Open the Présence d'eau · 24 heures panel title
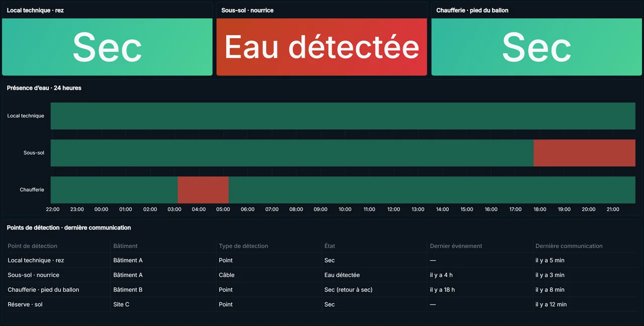644x326 pixels. pos(44,88)
